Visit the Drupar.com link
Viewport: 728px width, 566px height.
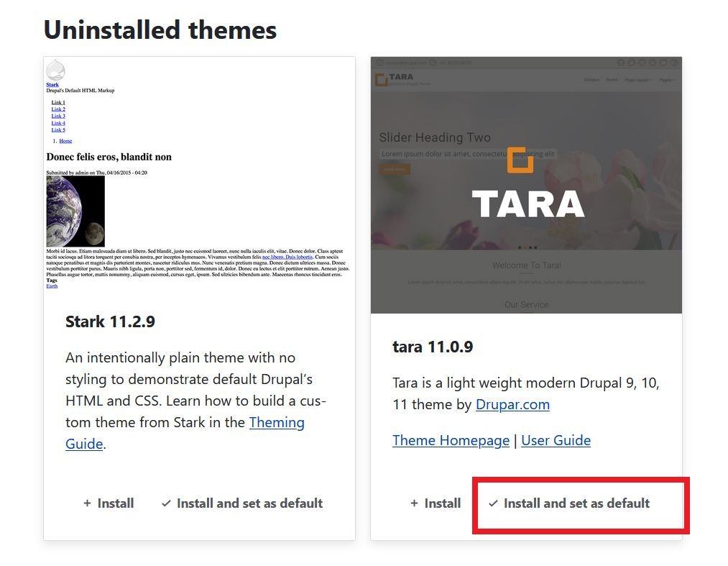tap(512, 404)
